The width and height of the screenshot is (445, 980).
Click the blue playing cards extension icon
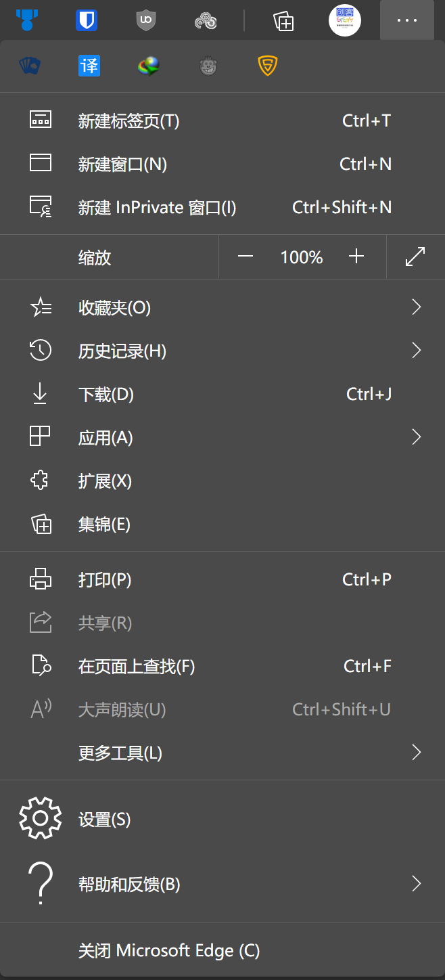30,66
